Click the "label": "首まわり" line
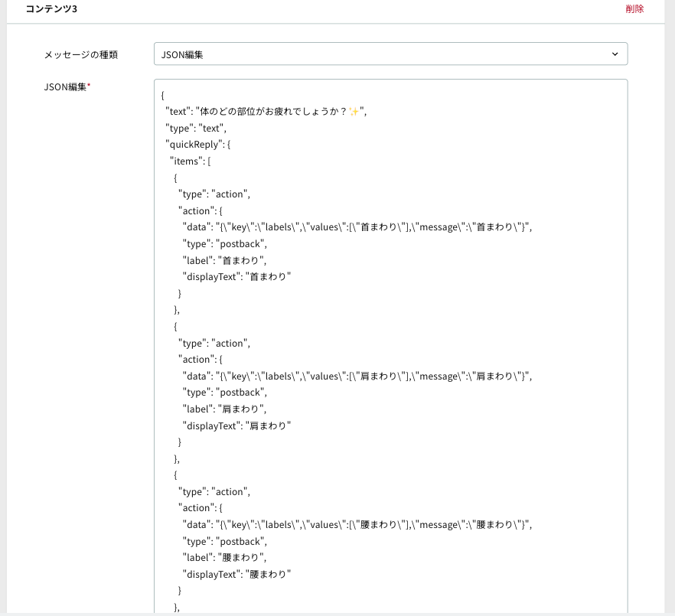This screenshot has height=616, width=675. click(224, 260)
